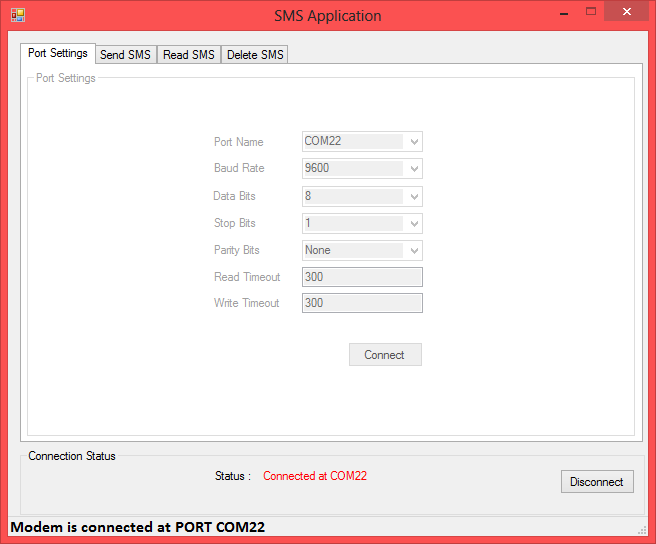Viewport: 656px width, 544px height.
Task: Minimize the SMS Application window
Action: click(564, 12)
